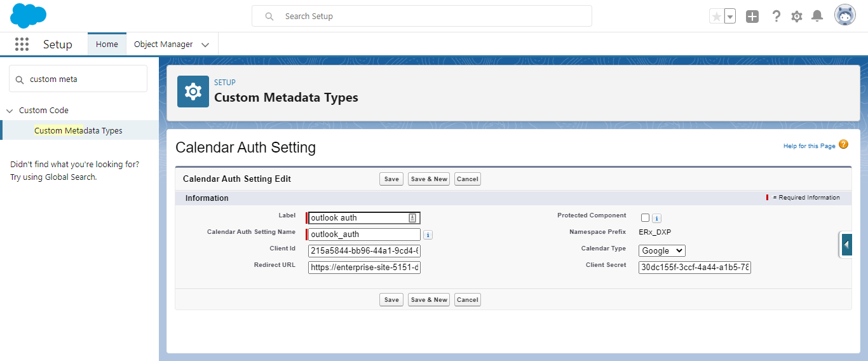
Task: Click info icon next to Protected Component
Action: (657, 219)
